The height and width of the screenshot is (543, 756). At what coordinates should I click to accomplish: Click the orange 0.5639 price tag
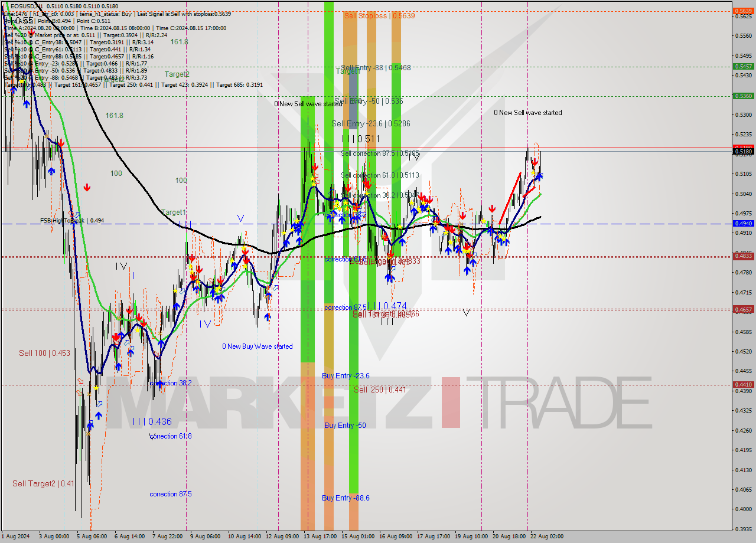tap(742, 11)
